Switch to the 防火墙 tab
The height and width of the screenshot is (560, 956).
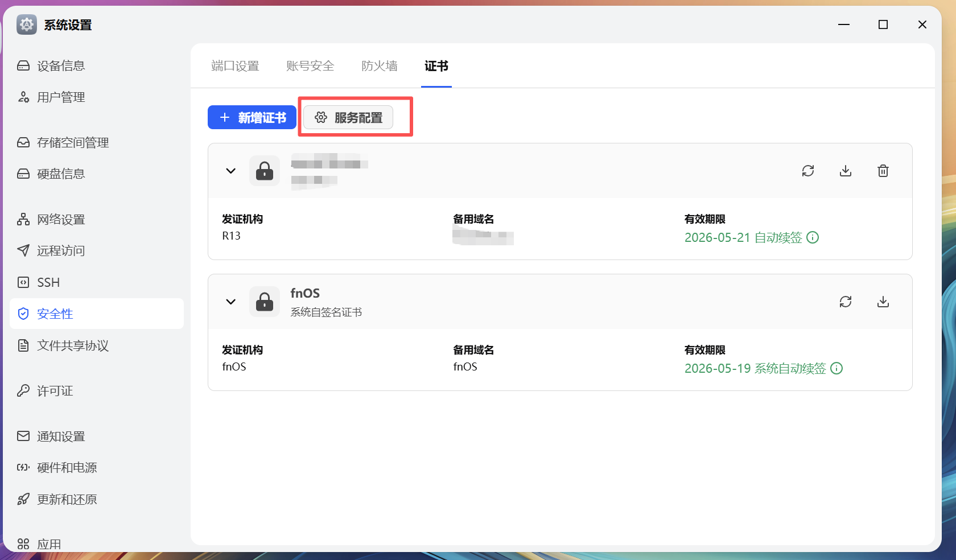380,66
